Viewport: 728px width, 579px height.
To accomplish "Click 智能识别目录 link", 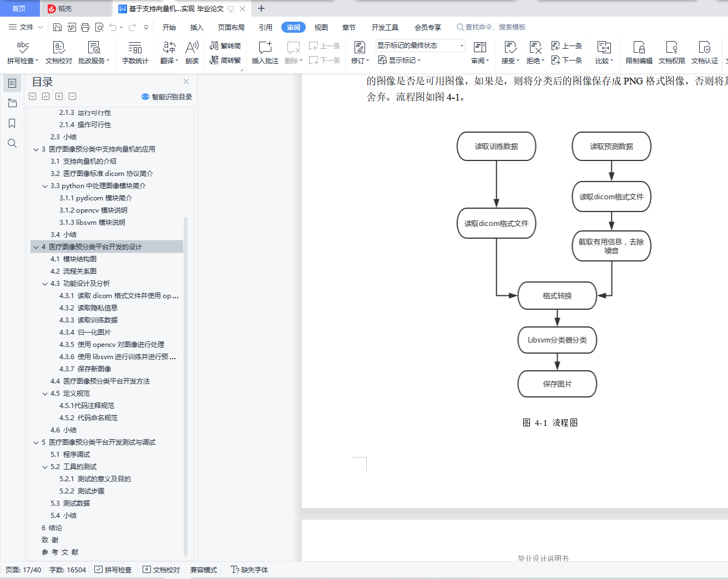I will 167,97.
